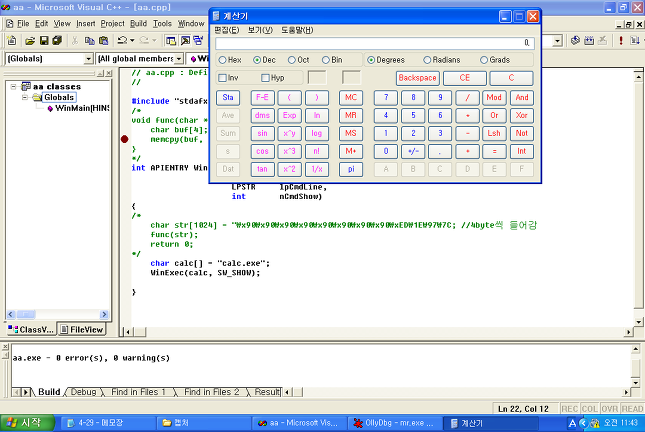Click the Save All toolbar icon
Image resolution: width=645 pixels, height=432 pixels.
57,40
